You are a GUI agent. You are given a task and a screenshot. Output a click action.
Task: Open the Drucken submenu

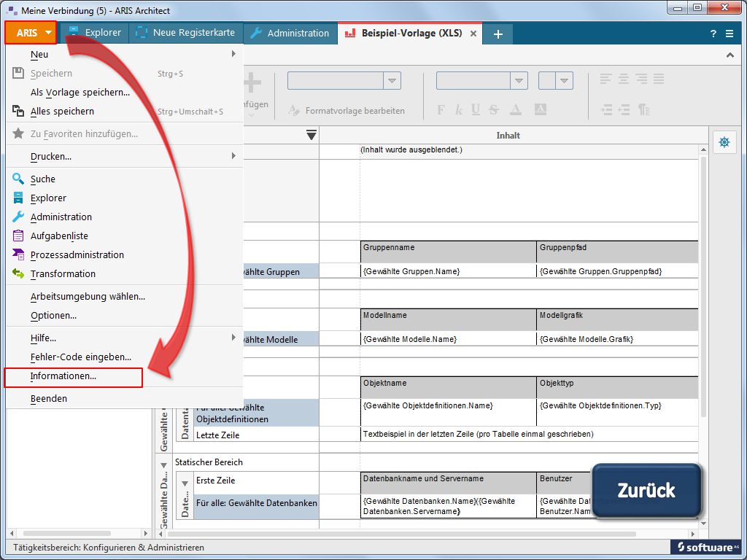click(124, 156)
